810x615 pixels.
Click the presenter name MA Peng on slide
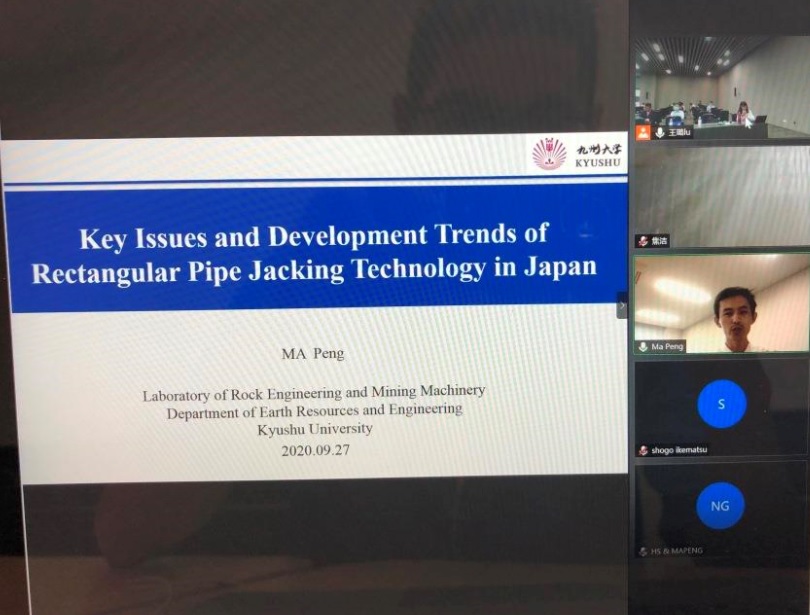click(313, 353)
